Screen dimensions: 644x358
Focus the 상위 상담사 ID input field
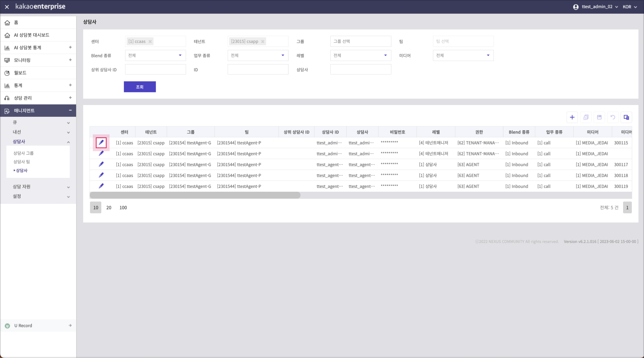pyautogui.click(x=155, y=70)
